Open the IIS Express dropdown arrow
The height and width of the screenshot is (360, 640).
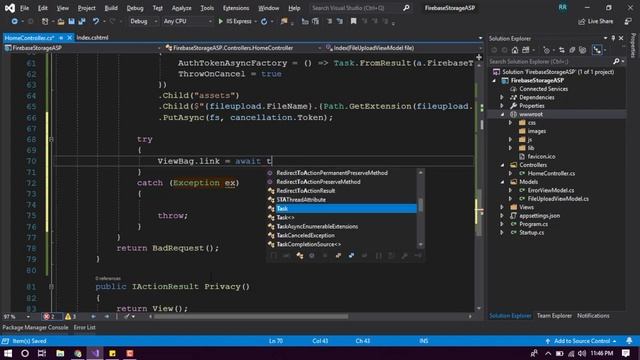click(256, 21)
